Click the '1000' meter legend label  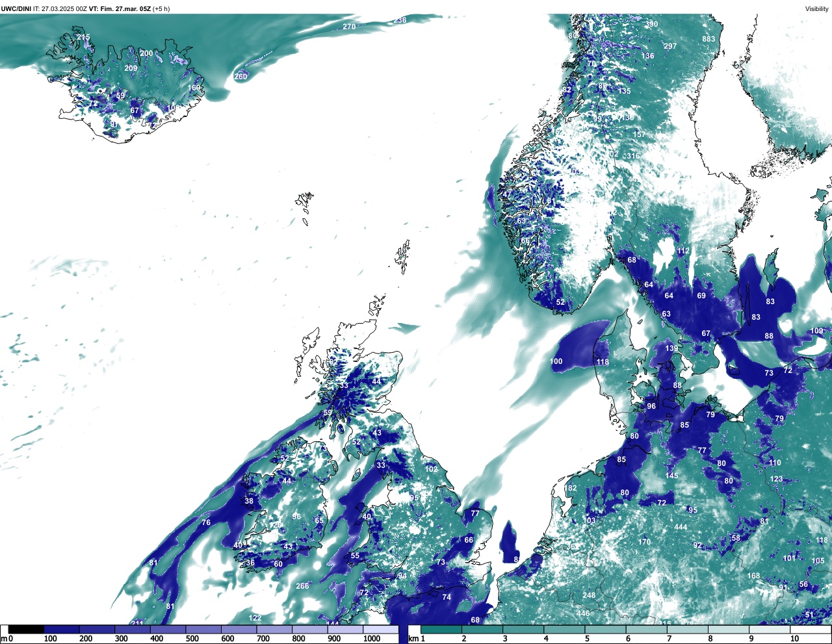pyautogui.click(x=372, y=639)
